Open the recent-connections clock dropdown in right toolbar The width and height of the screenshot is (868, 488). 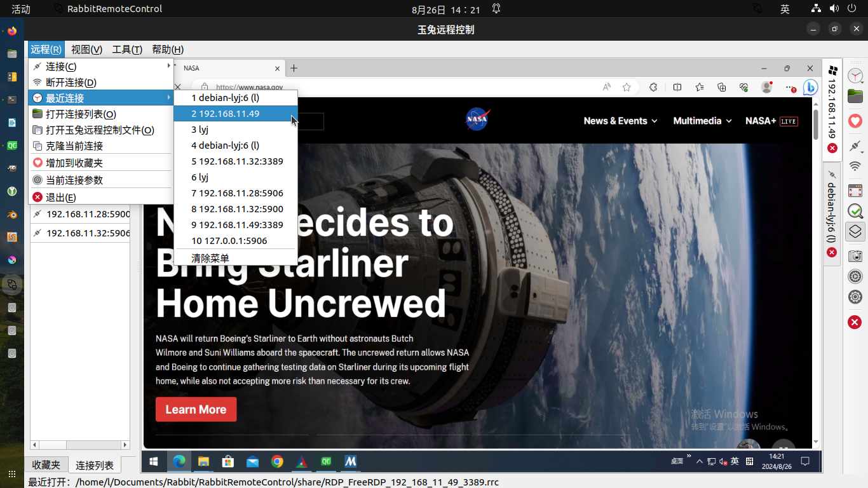[855, 76]
